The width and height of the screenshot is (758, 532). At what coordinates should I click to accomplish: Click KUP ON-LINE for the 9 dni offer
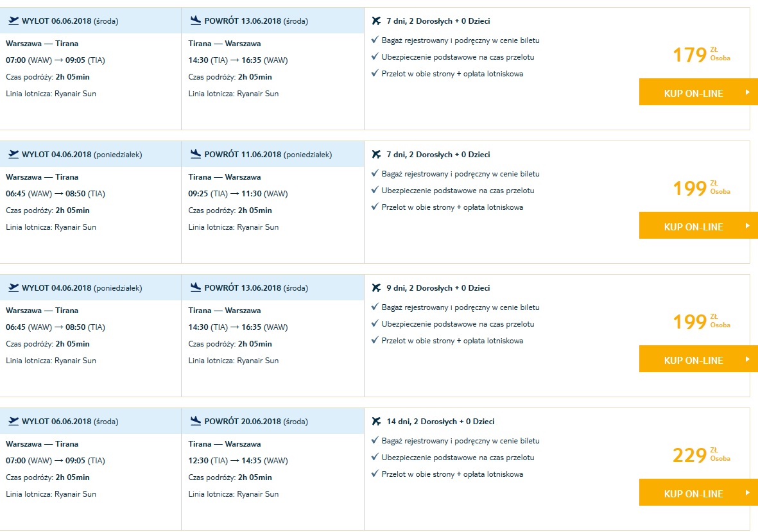698,359
